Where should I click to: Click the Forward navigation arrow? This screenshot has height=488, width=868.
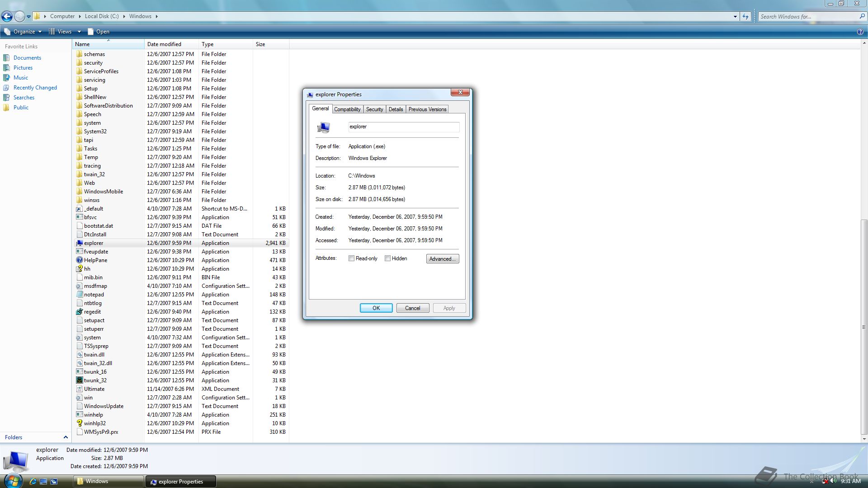click(x=19, y=16)
